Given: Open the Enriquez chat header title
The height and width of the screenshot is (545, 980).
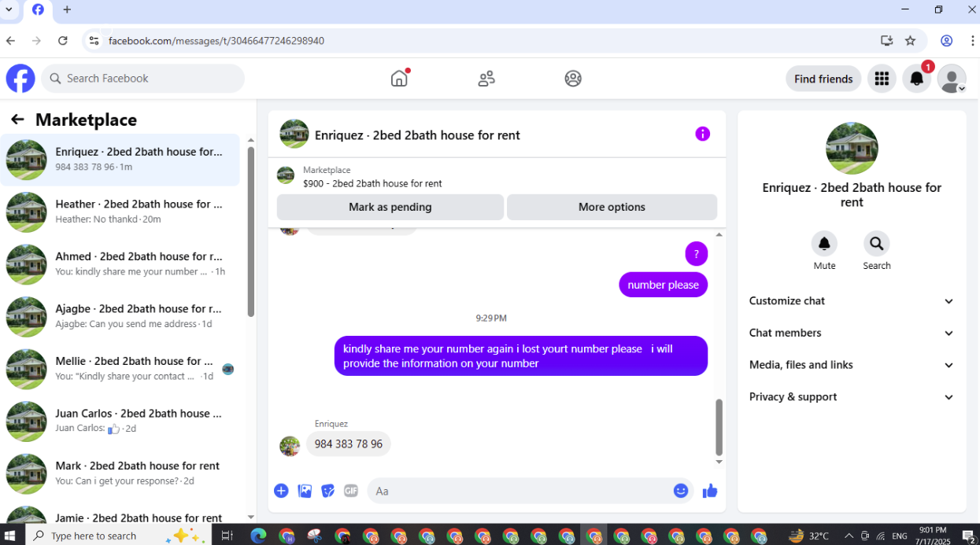Looking at the screenshot, I should tap(417, 135).
